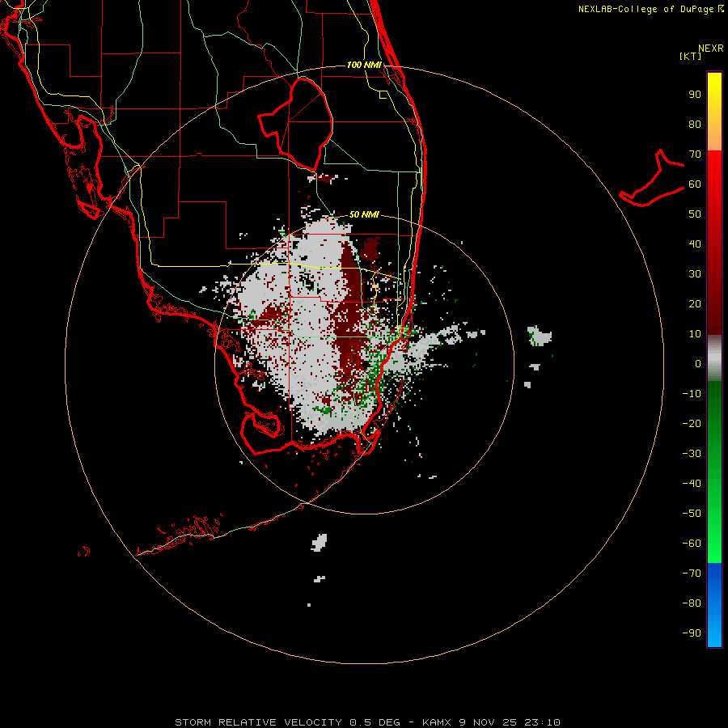Click the -50 value on the velocity scale
This screenshot has width=728, height=728.
(x=692, y=514)
